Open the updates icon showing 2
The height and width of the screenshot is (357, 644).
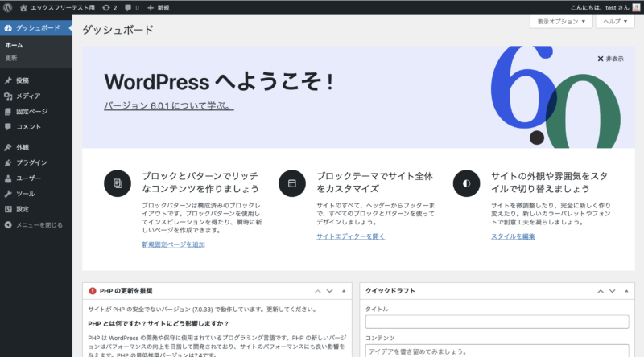click(106, 8)
